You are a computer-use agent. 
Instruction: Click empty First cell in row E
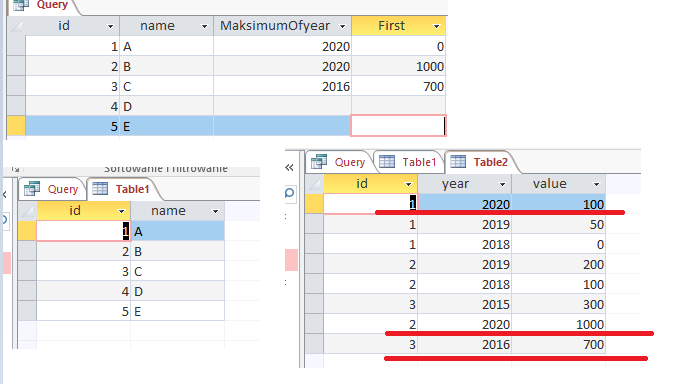click(x=399, y=126)
